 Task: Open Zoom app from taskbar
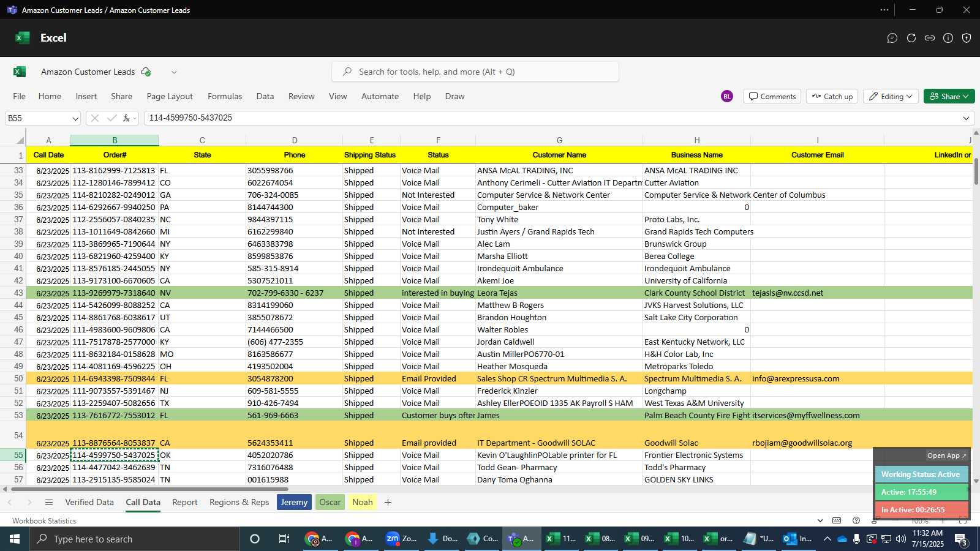(x=401, y=539)
